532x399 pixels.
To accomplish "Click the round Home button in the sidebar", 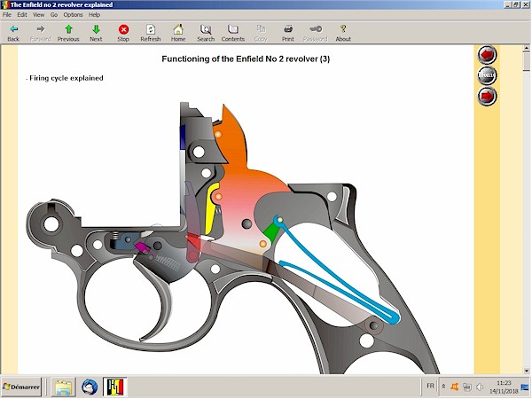I will (x=487, y=75).
